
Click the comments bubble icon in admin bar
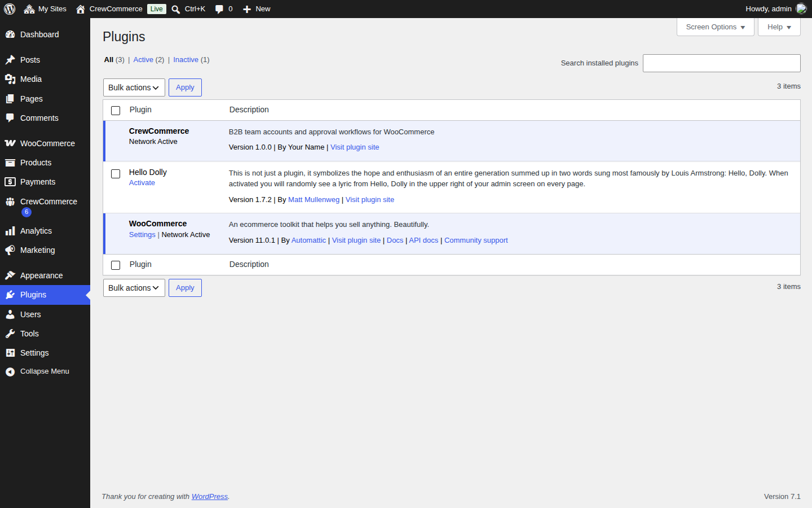coord(219,9)
